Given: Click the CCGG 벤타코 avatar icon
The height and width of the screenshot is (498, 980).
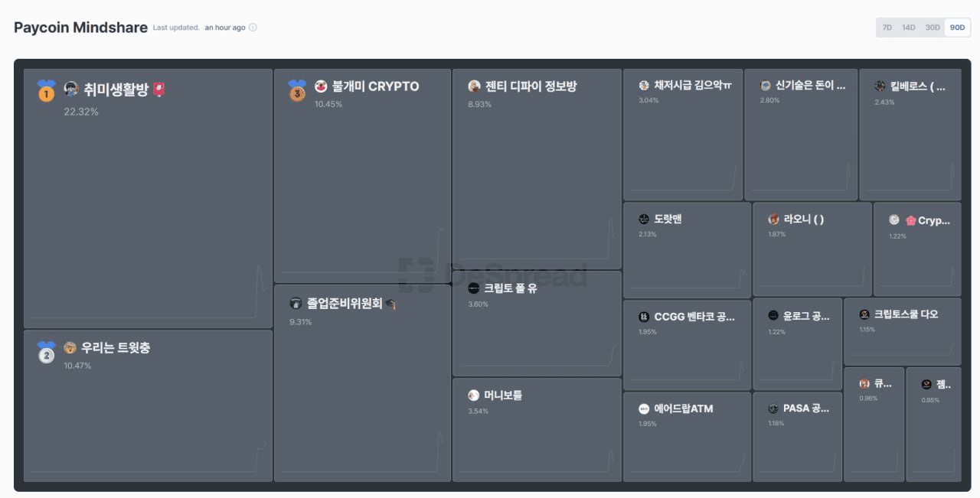Looking at the screenshot, I should [x=644, y=317].
